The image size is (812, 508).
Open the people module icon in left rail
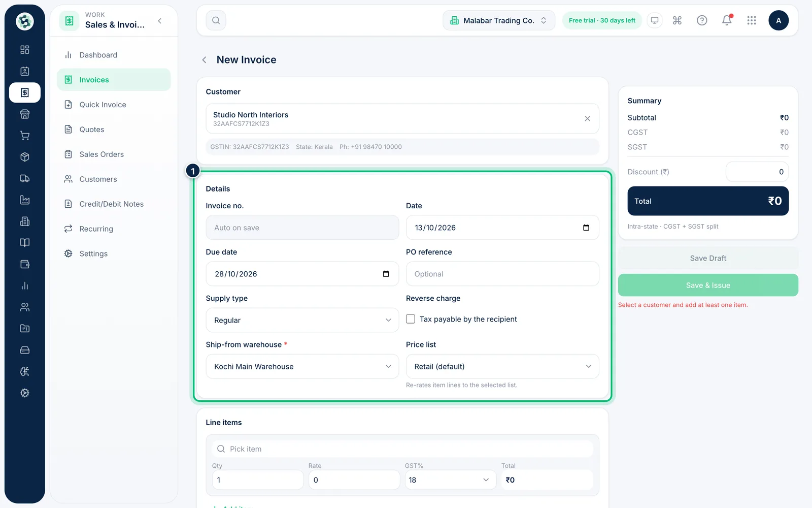(24, 307)
